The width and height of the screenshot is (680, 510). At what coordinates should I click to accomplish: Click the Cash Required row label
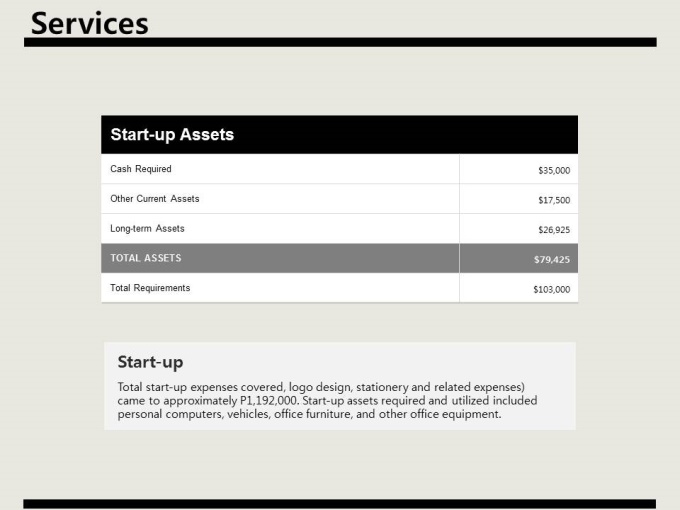[141, 169]
